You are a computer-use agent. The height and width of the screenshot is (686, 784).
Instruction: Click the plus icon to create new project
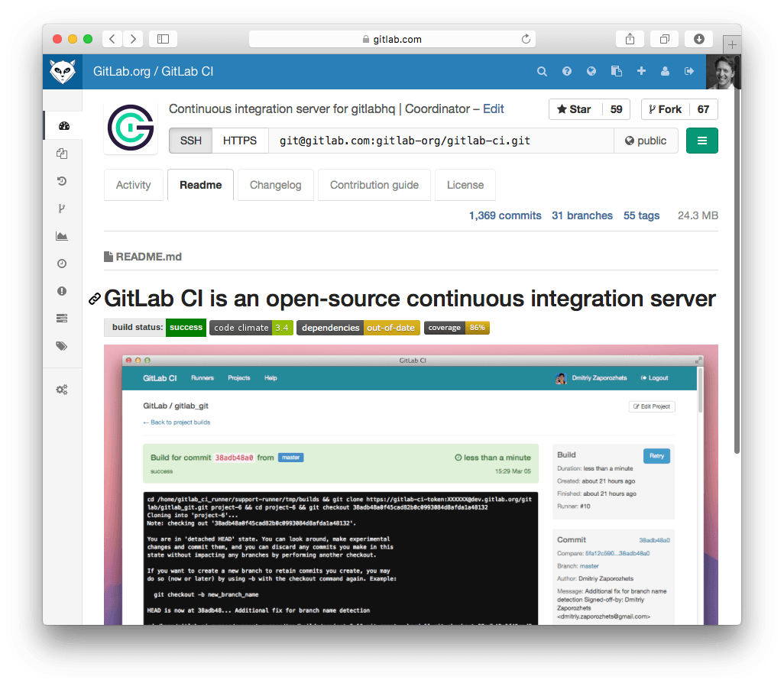pos(641,71)
